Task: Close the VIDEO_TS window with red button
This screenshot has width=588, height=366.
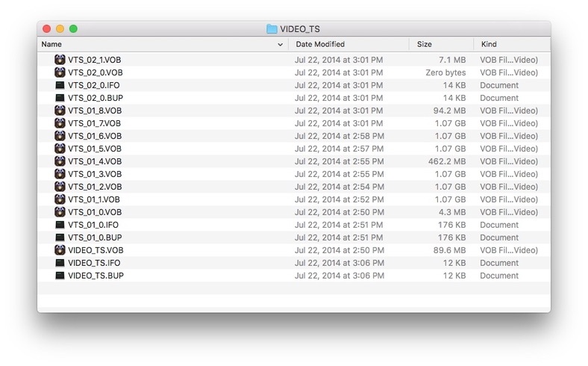Action: click(x=46, y=28)
